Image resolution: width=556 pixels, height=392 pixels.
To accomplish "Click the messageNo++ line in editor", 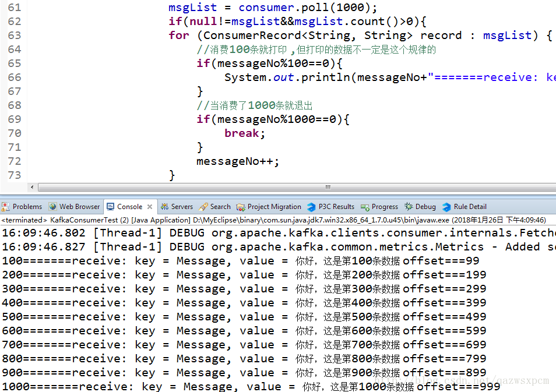I will [x=238, y=161].
